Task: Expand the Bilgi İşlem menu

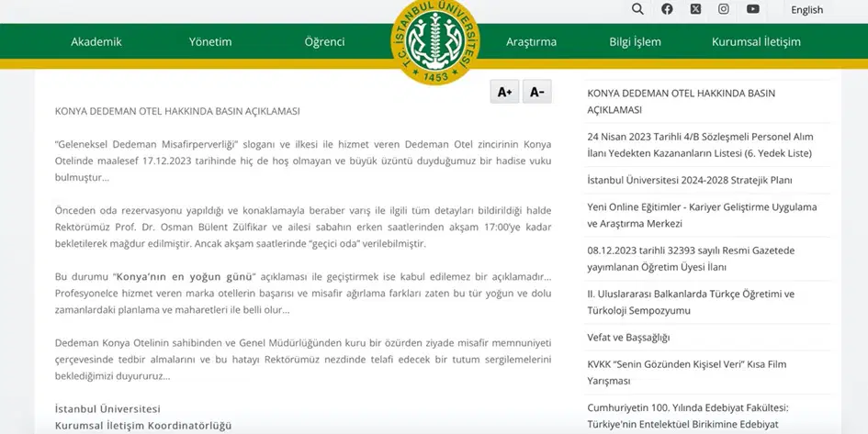Action: (635, 41)
